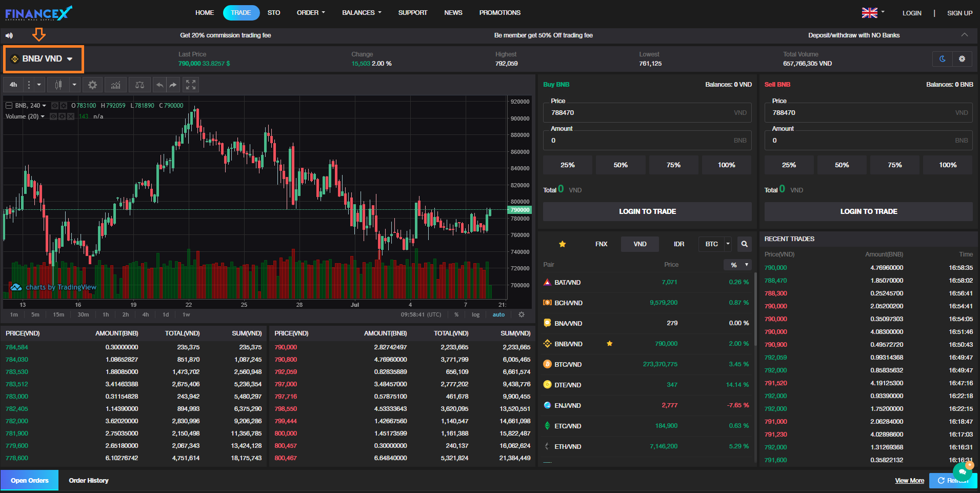The width and height of the screenshot is (980, 493).
Task: Set chart timeframe to 15m
Action: pos(58,314)
